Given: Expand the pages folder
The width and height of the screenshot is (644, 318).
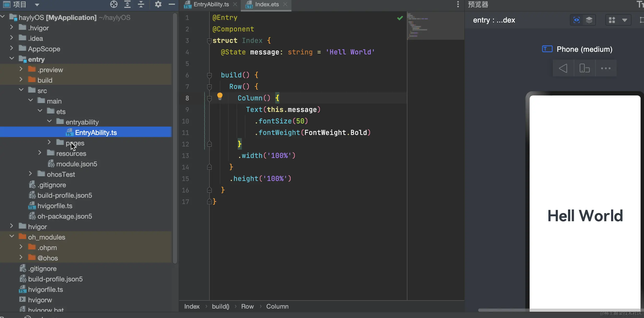Looking at the screenshot, I should click(49, 142).
